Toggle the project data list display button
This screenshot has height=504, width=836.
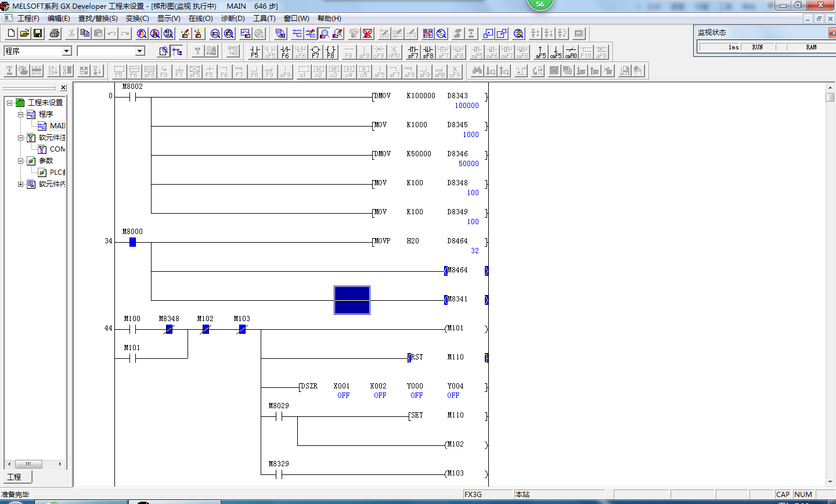[177, 51]
